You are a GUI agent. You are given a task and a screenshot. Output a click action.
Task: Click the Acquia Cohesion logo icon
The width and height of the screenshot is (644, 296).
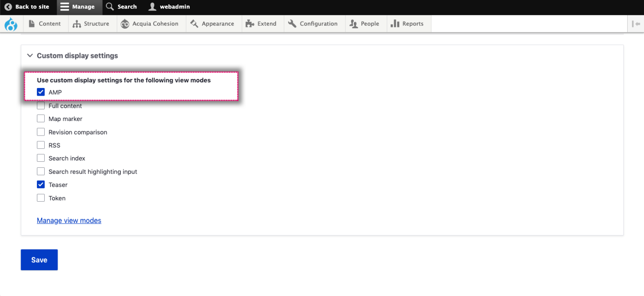(125, 24)
